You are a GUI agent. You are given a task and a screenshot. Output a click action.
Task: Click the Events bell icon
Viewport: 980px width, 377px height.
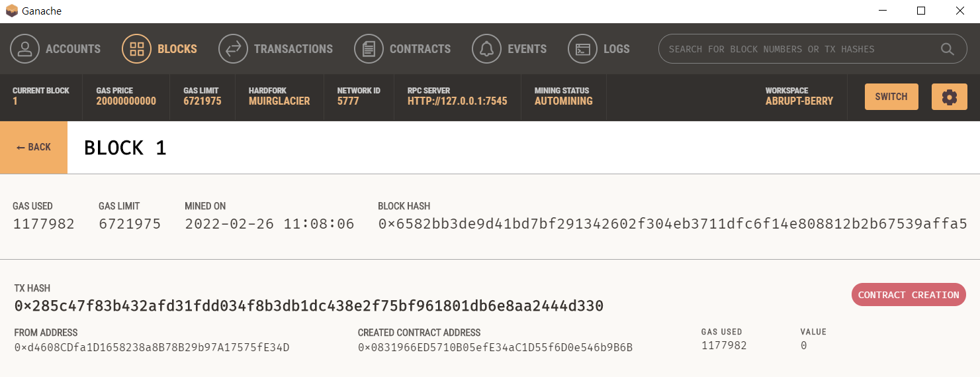pos(486,49)
